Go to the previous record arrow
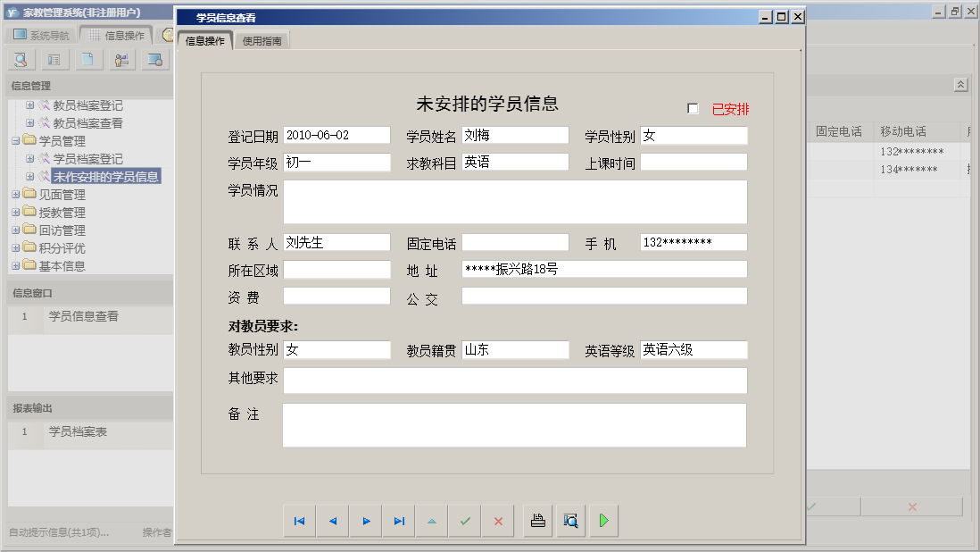The width and height of the screenshot is (980, 552). (331, 520)
